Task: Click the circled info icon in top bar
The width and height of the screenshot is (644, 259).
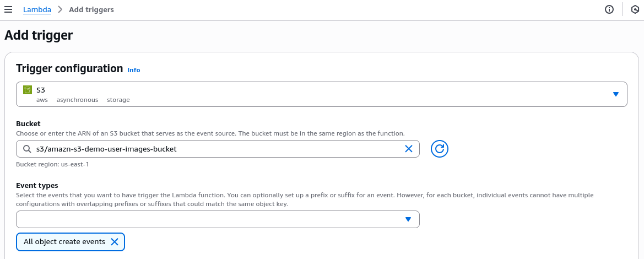Action: coord(609,9)
